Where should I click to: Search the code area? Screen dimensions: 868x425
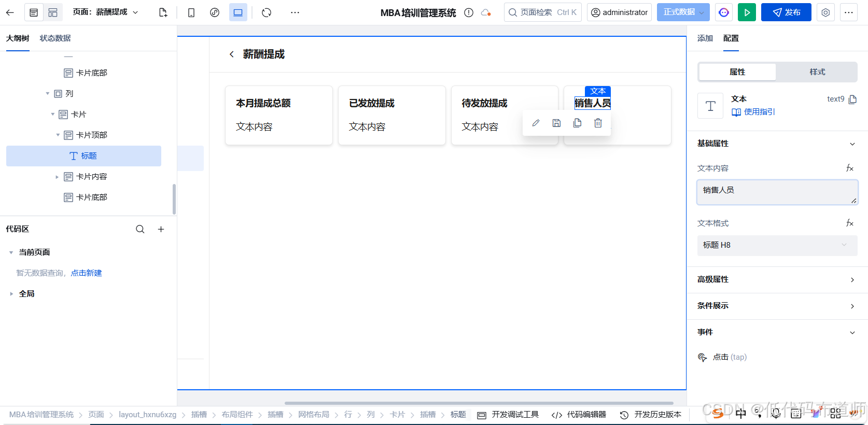coord(140,229)
